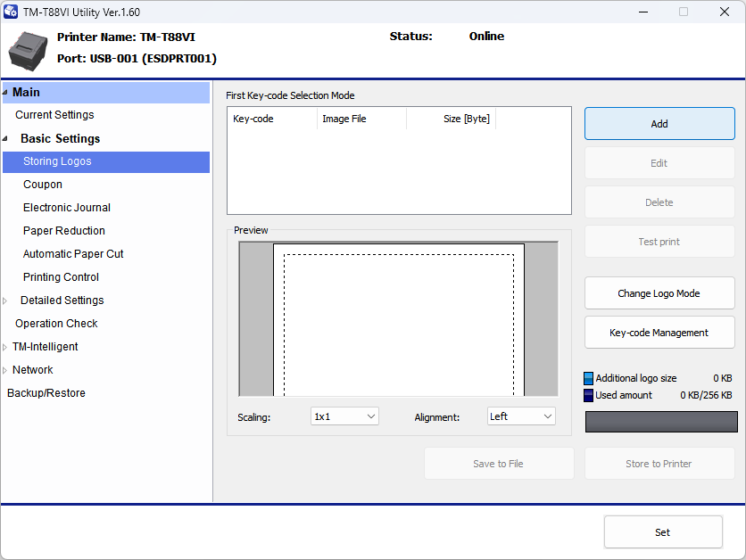Viewport: 746px width, 560px height.
Task: Click the Additional logo size legend swatch
Action: coord(588,379)
